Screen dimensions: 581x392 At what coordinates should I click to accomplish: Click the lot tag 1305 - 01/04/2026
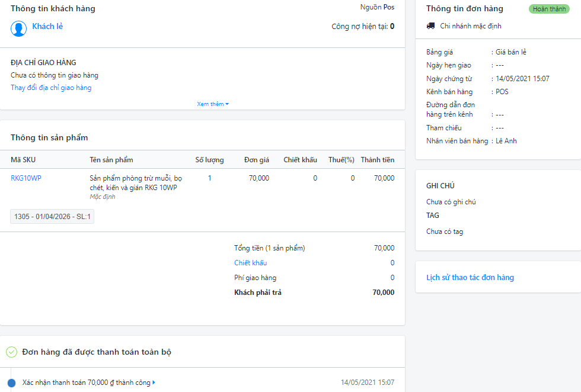(x=52, y=217)
